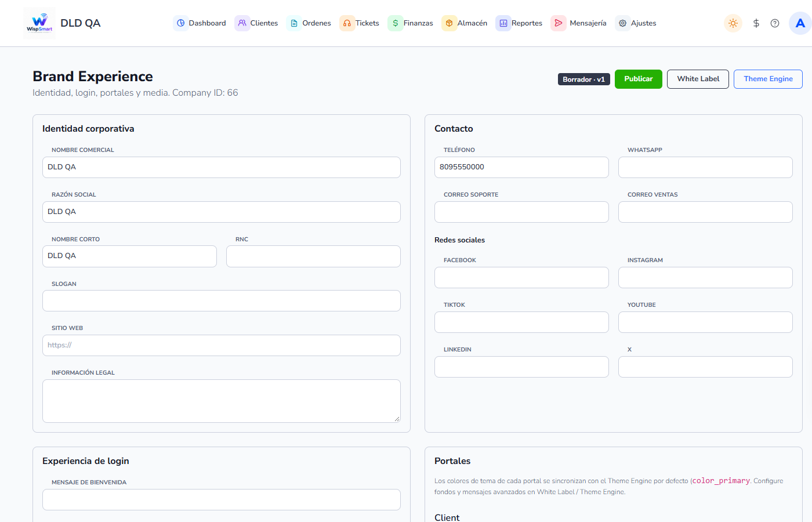Screen dimensions: 812x522
Task: Click the Nombre Comercial field
Action: point(222,167)
